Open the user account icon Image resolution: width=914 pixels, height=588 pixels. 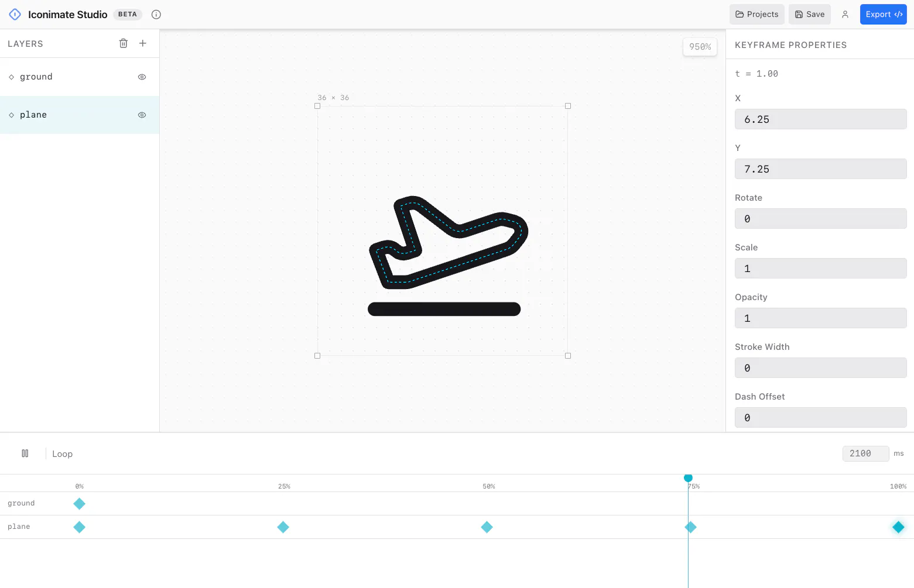845,15
